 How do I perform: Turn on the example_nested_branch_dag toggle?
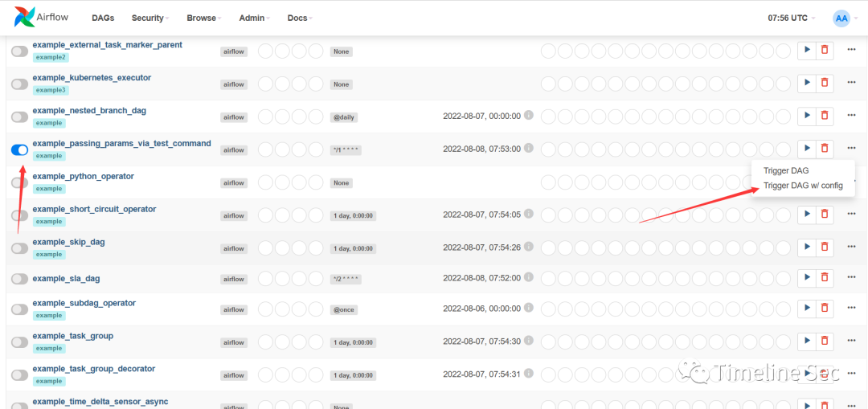(20, 117)
